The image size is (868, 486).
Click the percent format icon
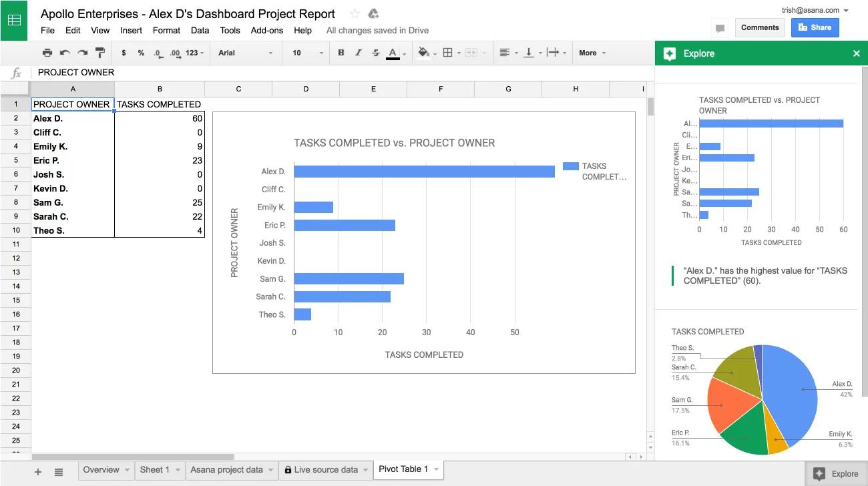[x=140, y=52]
